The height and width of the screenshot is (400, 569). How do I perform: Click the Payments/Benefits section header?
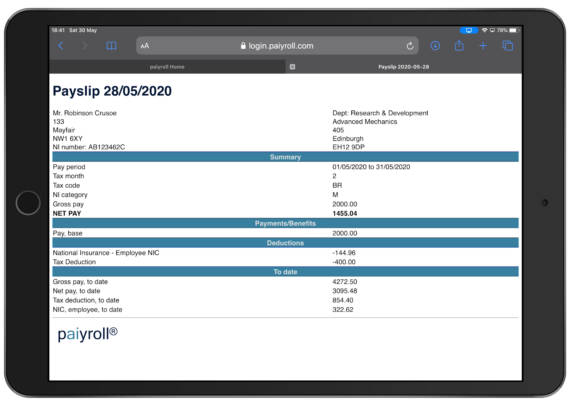click(x=285, y=223)
